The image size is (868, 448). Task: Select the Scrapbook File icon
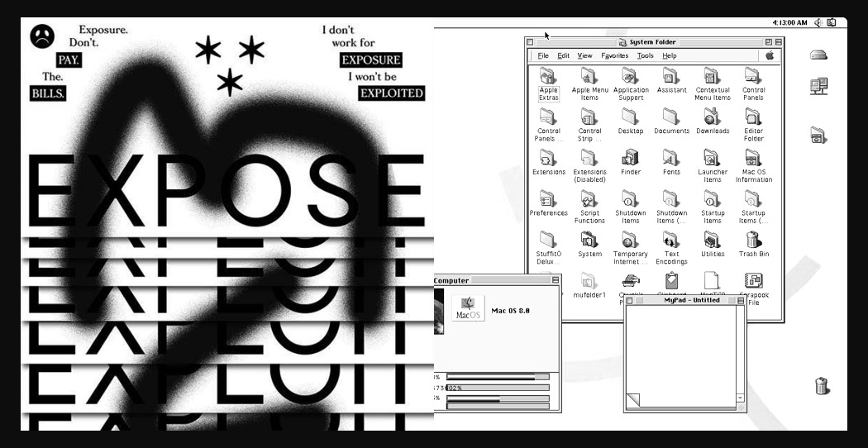pyautogui.click(x=753, y=280)
